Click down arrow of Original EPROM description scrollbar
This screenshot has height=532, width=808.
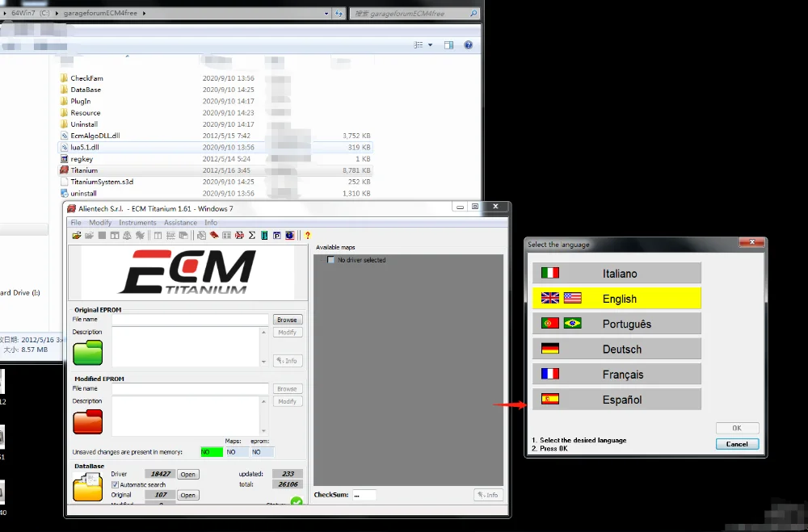(x=264, y=362)
